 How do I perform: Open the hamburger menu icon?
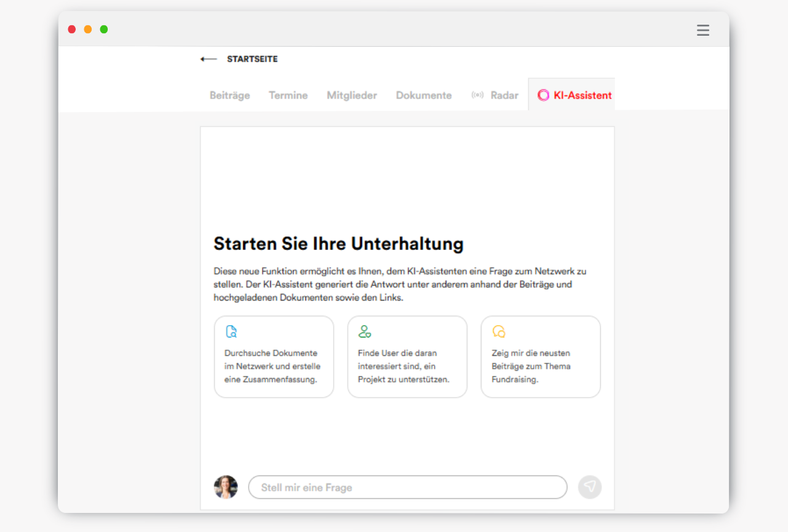(702, 30)
